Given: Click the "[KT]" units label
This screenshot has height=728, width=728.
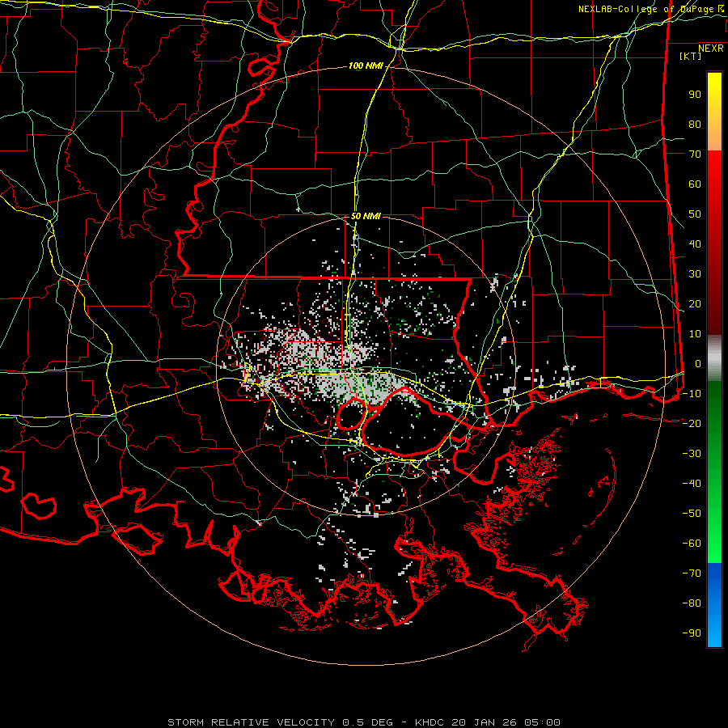Looking at the screenshot, I should 690,56.
